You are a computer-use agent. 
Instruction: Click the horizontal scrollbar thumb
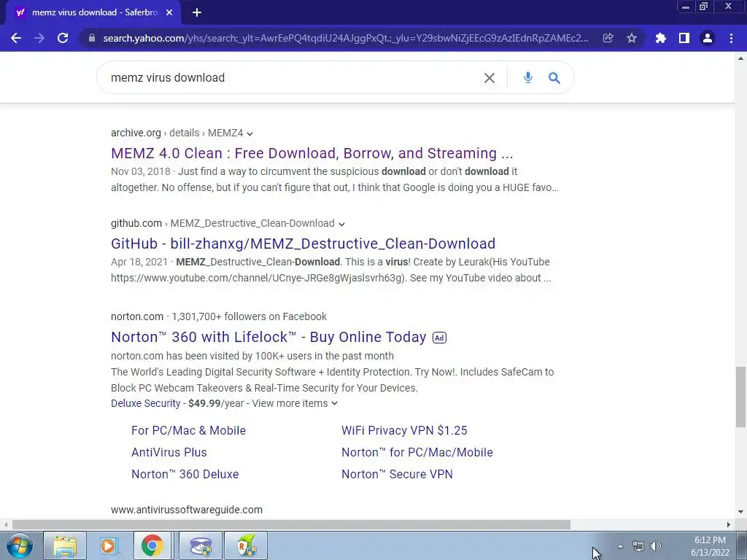pyautogui.click(x=291, y=525)
